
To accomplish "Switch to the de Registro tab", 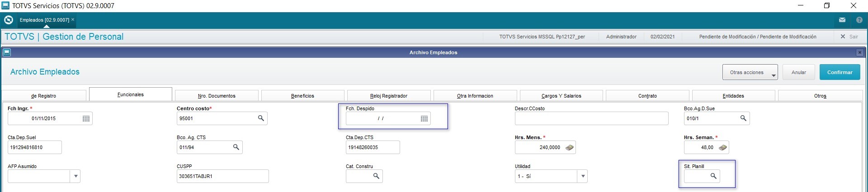I will pyautogui.click(x=44, y=96).
